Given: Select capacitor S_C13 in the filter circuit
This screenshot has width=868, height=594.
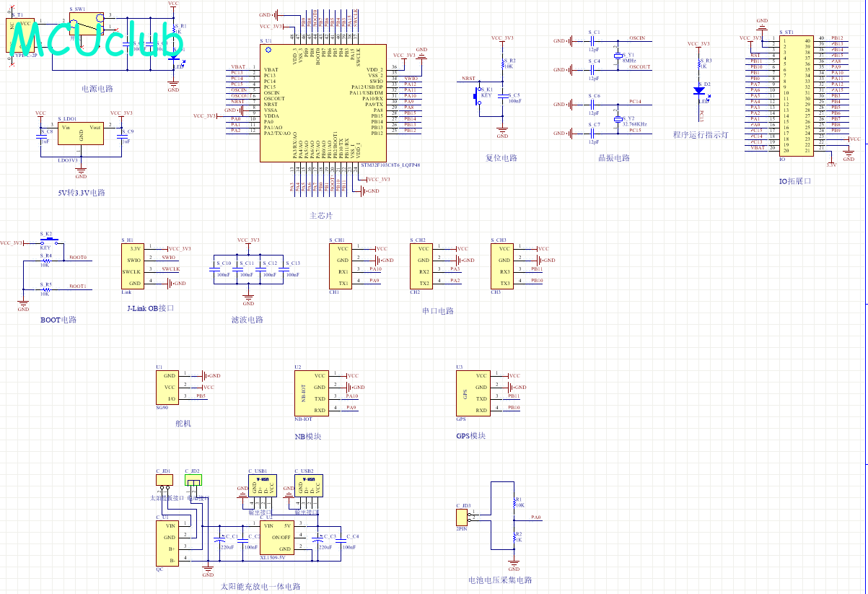Looking at the screenshot, I should pyautogui.click(x=284, y=268).
